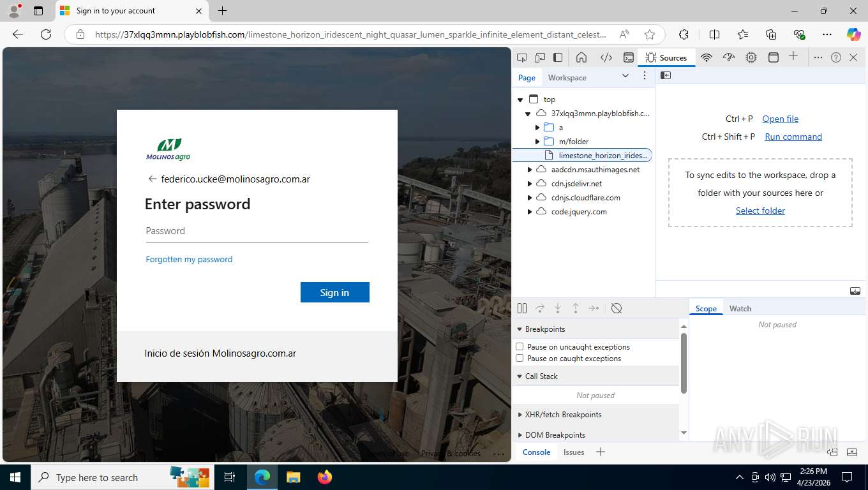Open Microsoft Edge from taskbar
The width and height of the screenshot is (868, 490).
262,477
